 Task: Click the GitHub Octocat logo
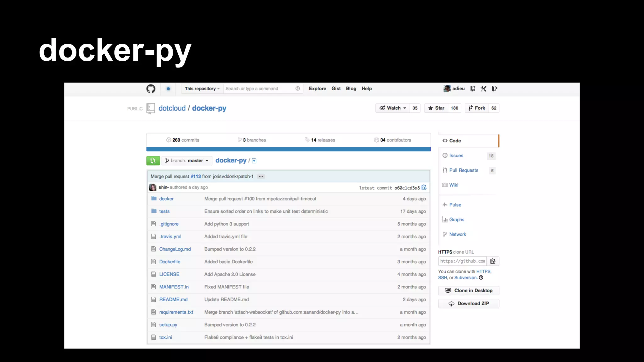click(x=151, y=89)
